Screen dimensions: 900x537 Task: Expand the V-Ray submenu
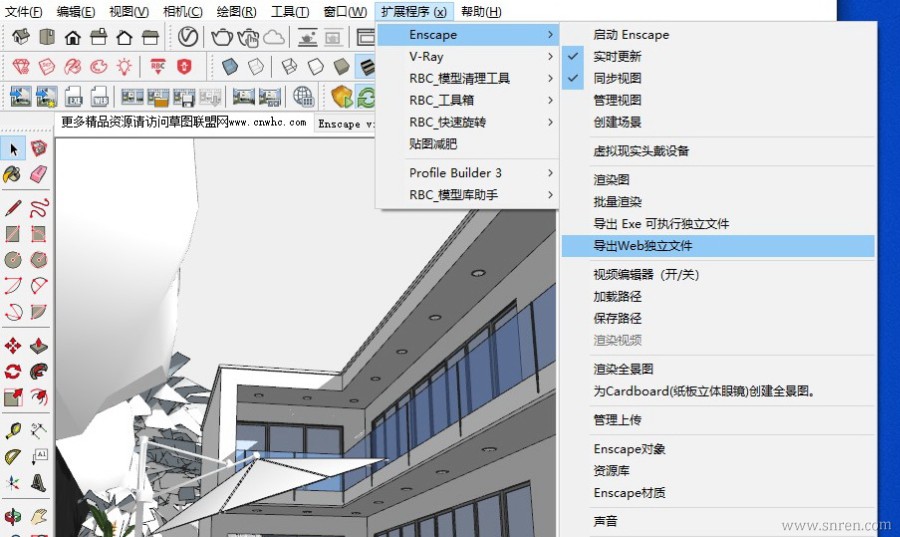pos(467,56)
